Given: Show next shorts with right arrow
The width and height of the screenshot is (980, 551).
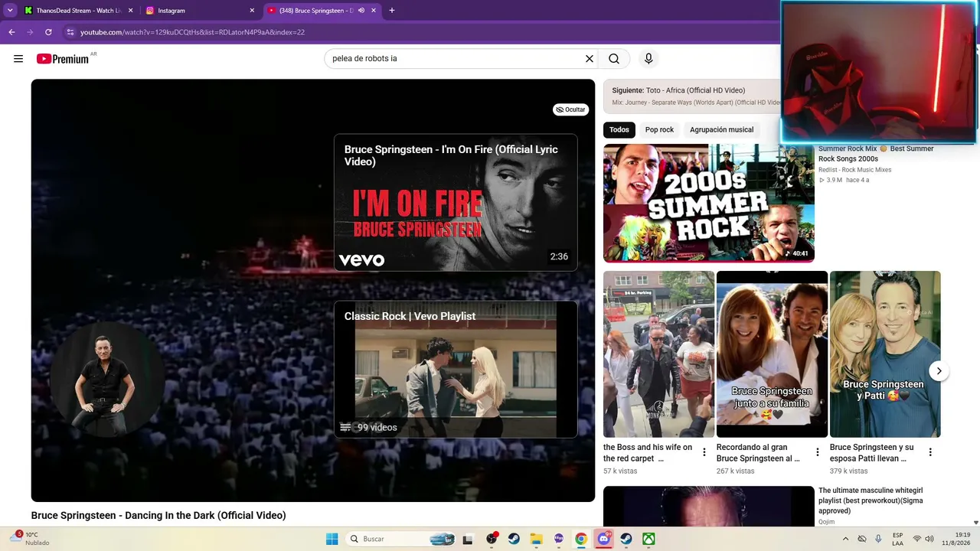Looking at the screenshot, I should [x=939, y=371].
